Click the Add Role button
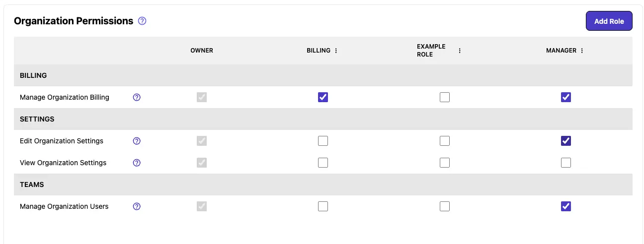This screenshot has width=644, height=244. (x=609, y=21)
